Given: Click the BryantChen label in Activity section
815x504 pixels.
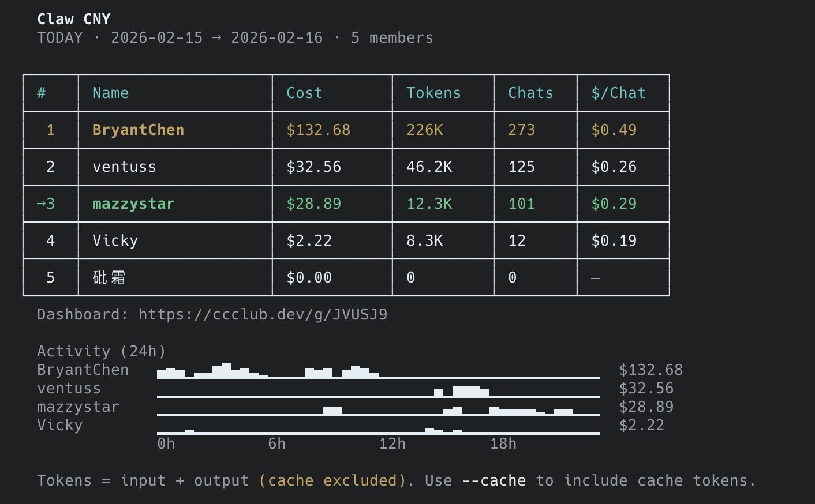Looking at the screenshot, I should coord(83,370).
